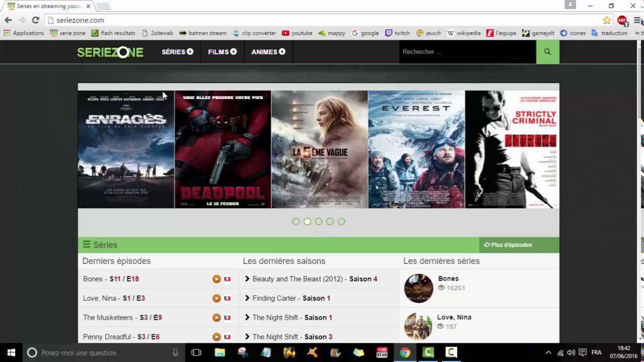Open the Enragés movie poster
The height and width of the screenshot is (362, 644).
[x=126, y=149]
